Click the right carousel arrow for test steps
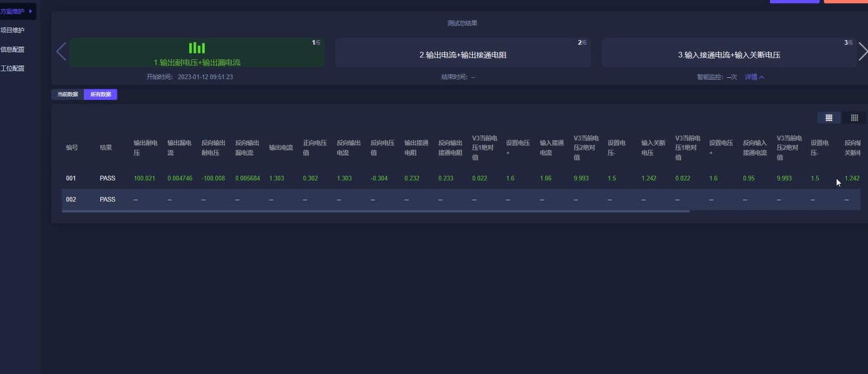 (x=863, y=51)
